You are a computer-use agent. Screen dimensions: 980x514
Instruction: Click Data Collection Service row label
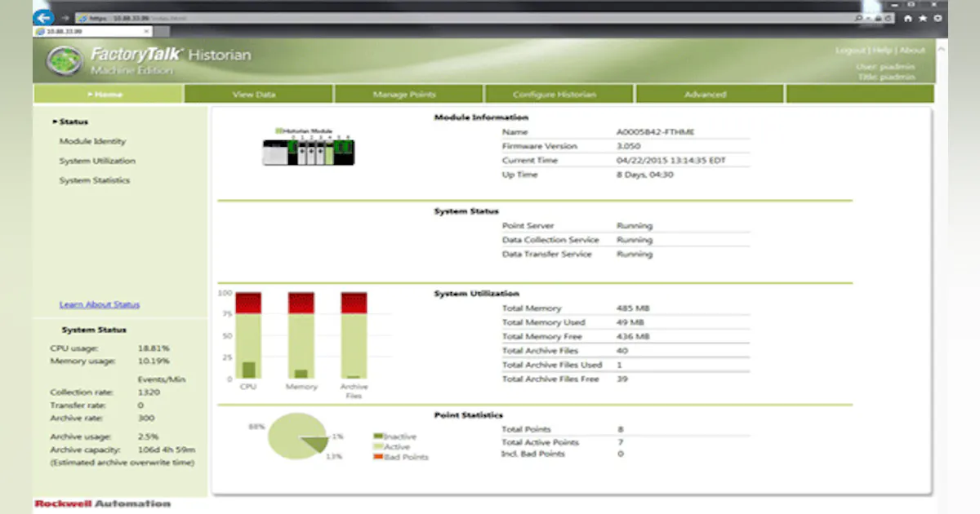[550, 241]
